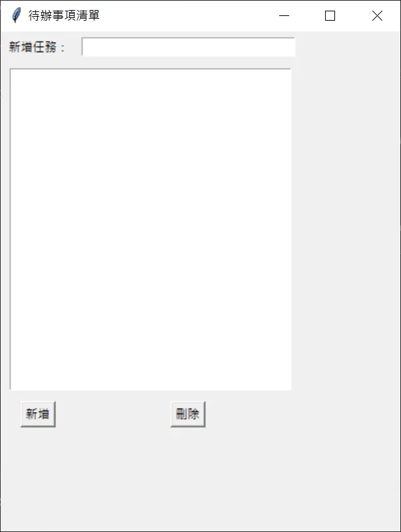Click the 新增任務: label text
401x532 pixels.
(37, 47)
